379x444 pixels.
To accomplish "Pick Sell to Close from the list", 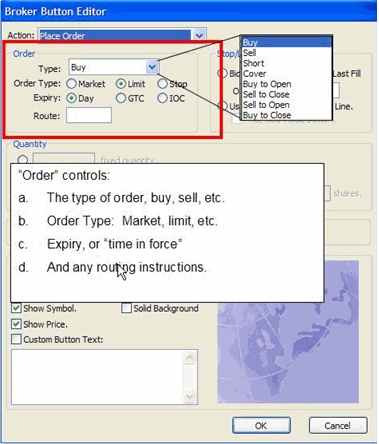I will click(x=286, y=94).
